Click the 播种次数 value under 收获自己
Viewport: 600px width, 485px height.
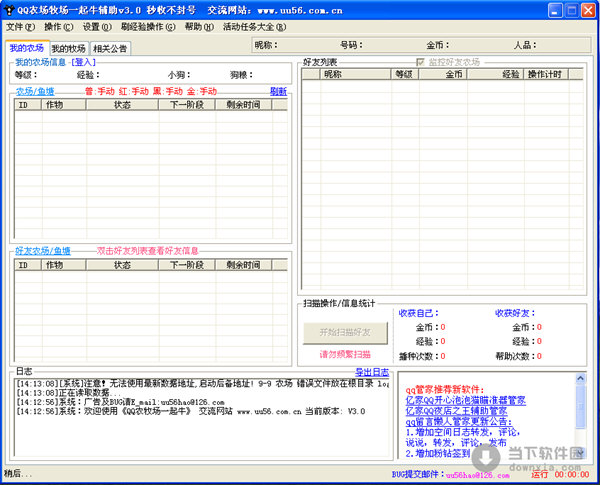443,356
